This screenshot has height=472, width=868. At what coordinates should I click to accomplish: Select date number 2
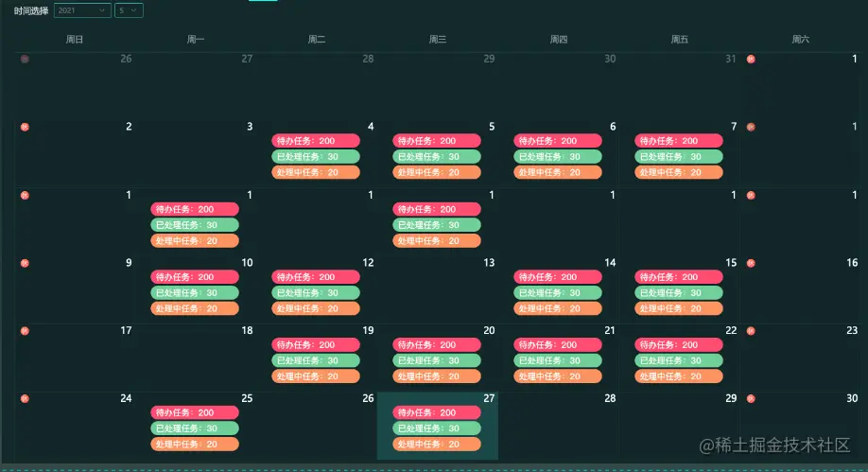129,127
